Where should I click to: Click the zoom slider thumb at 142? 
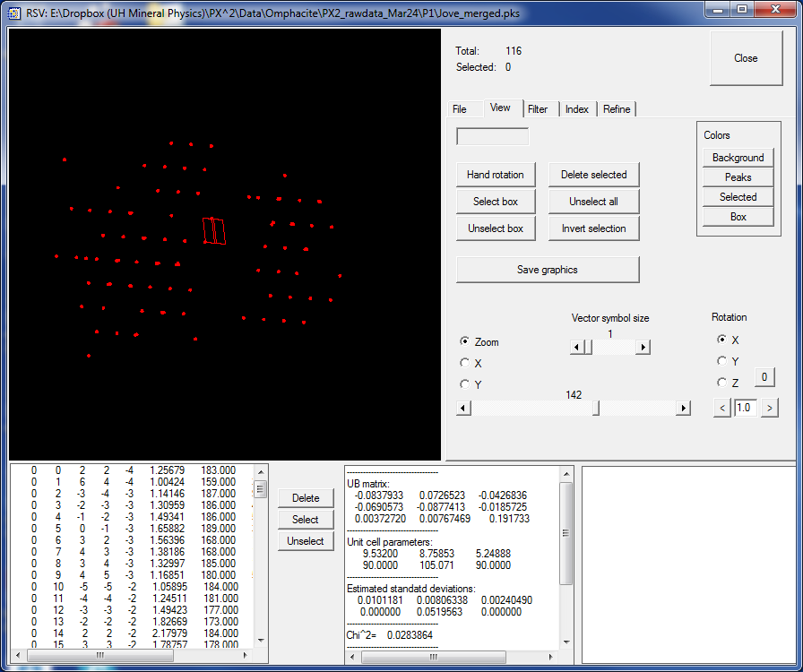coord(596,409)
